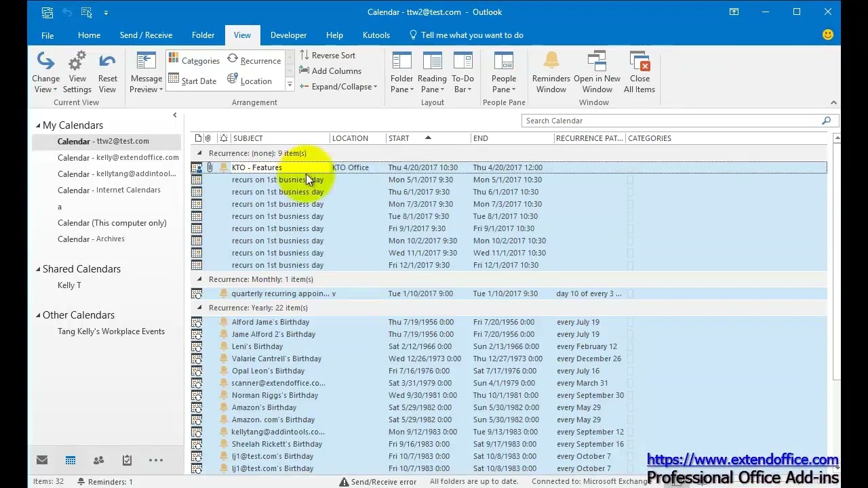Image resolution: width=868 pixels, height=488 pixels.
Task: Toggle category box for Alford Jame's Birthday
Action: [630, 322]
